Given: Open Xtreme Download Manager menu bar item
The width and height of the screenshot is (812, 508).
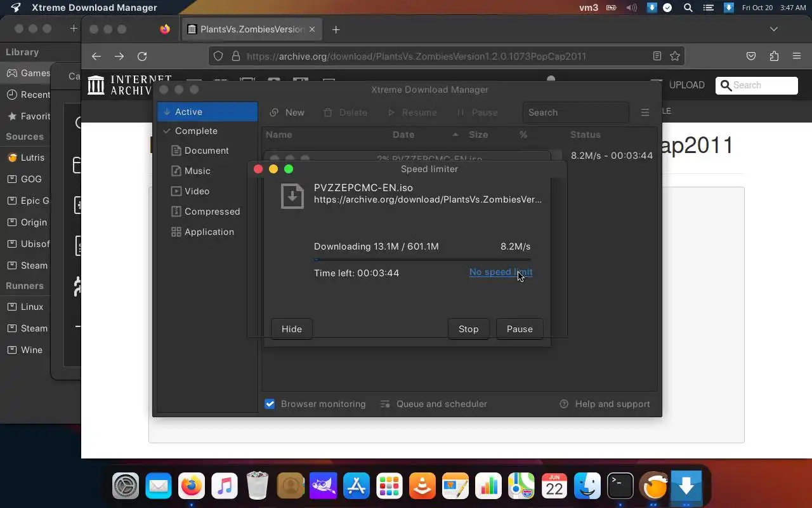Looking at the screenshot, I should [95, 8].
